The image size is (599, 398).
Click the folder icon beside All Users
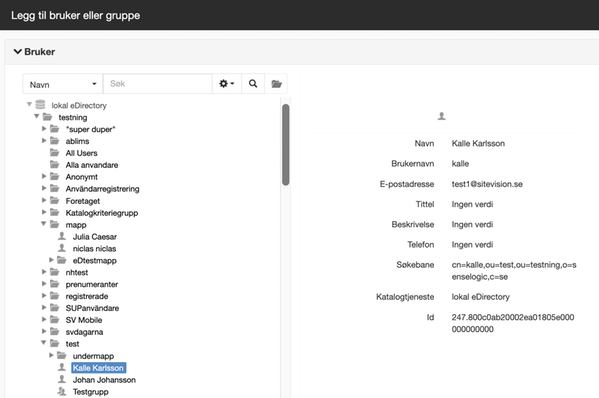point(55,153)
